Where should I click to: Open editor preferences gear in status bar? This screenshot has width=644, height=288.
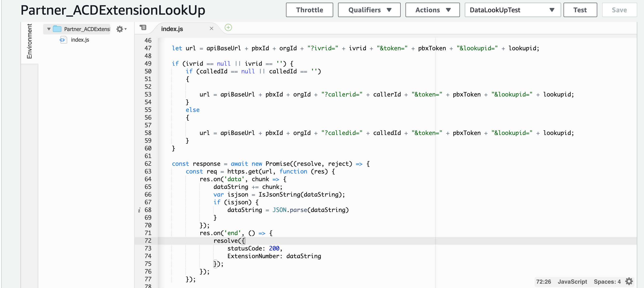point(629,282)
